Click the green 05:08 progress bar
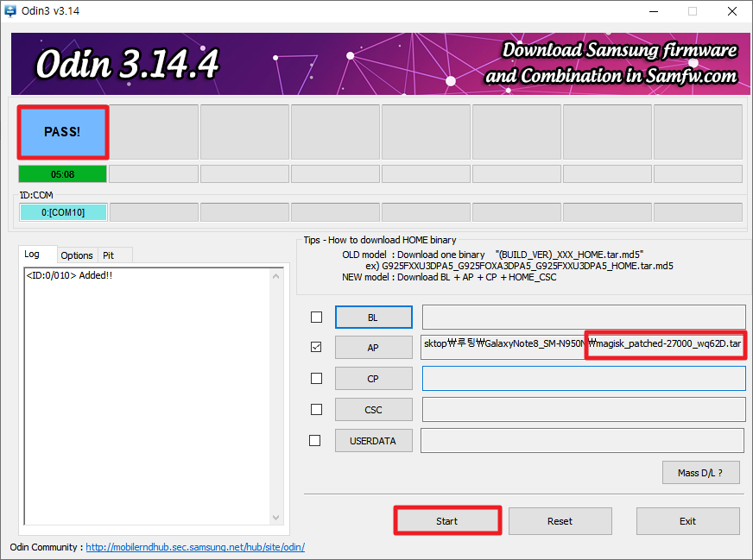Image resolution: width=753 pixels, height=560 pixels. [63, 174]
